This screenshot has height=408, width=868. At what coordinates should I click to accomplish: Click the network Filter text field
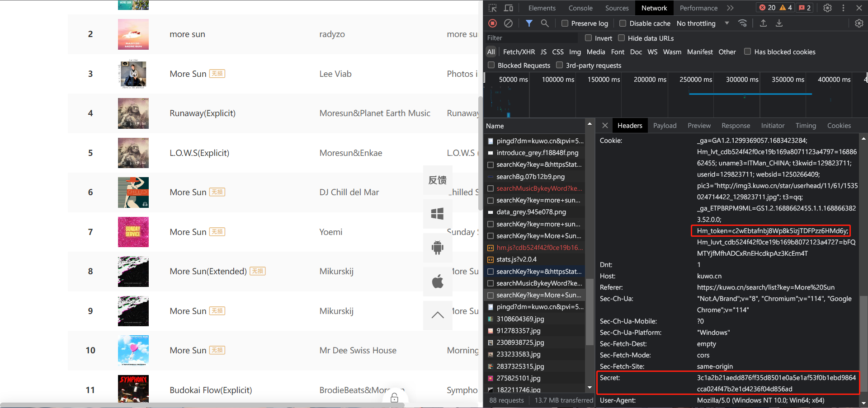(x=531, y=38)
